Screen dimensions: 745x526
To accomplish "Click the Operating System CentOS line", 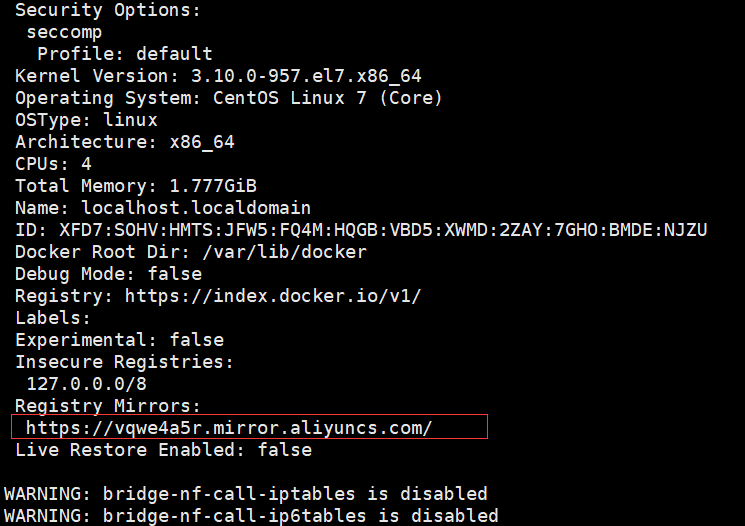I will 228,98.
